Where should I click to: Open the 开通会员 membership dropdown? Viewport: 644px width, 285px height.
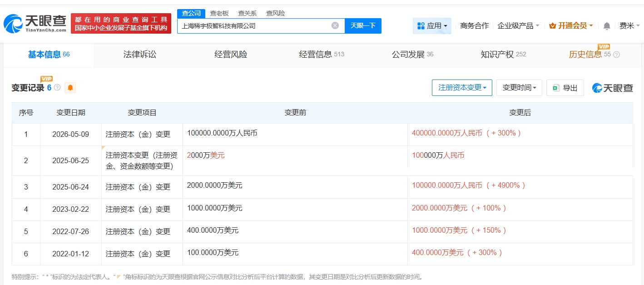tap(571, 26)
